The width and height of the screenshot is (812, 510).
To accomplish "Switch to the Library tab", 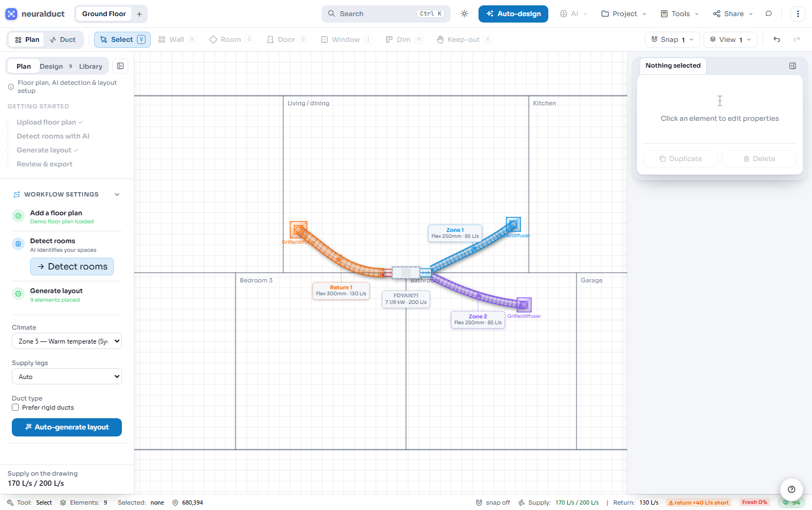I will point(91,67).
